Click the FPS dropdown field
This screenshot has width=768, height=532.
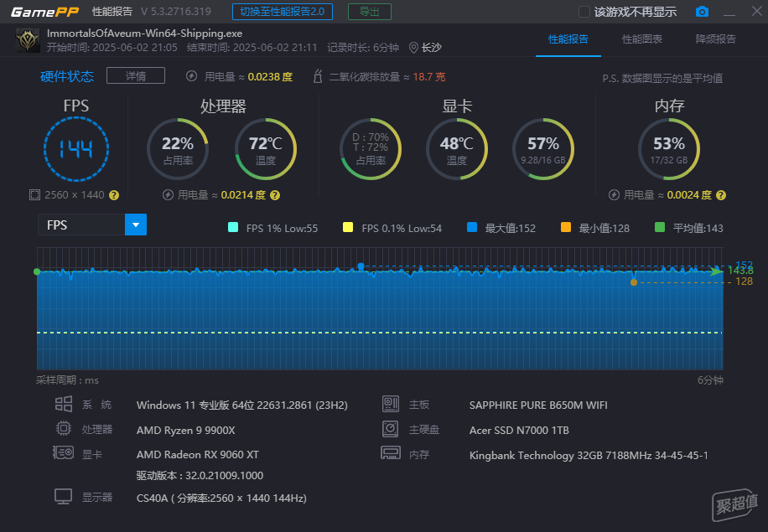(92, 225)
